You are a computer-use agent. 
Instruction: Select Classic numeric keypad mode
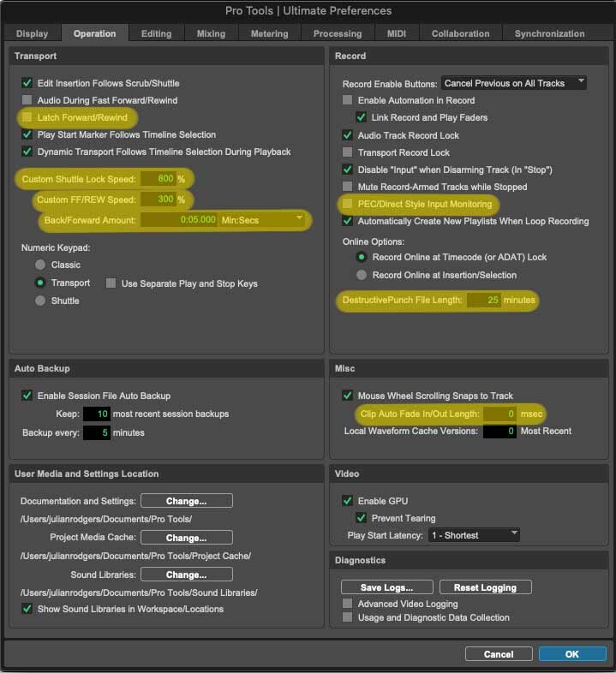(40, 265)
